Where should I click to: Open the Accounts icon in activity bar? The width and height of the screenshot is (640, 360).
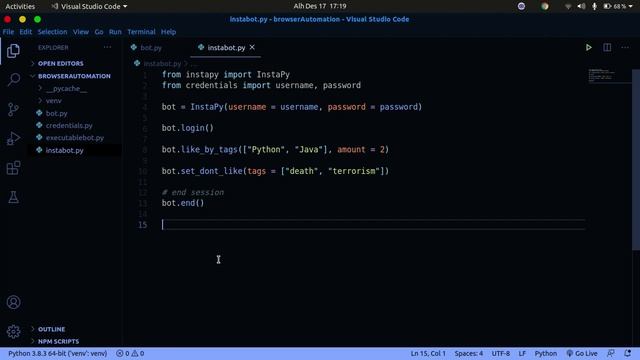pyautogui.click(x=13, y=302)
